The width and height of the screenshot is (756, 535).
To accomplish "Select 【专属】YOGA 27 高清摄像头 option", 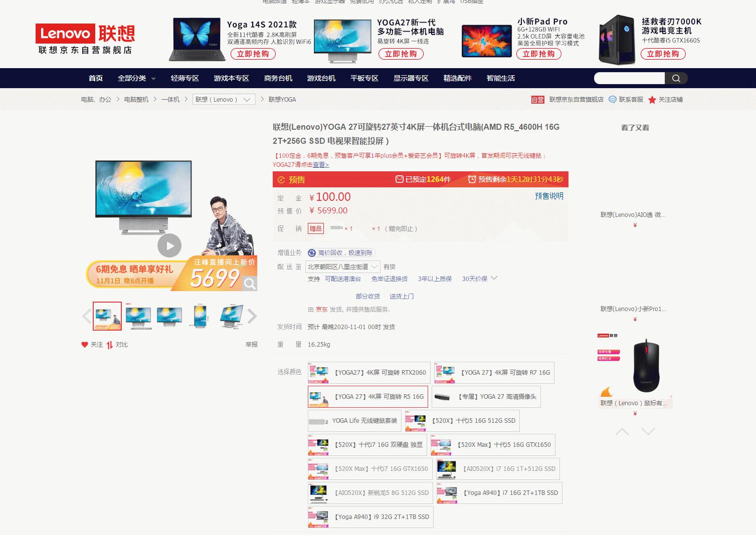I will (486, 397).
